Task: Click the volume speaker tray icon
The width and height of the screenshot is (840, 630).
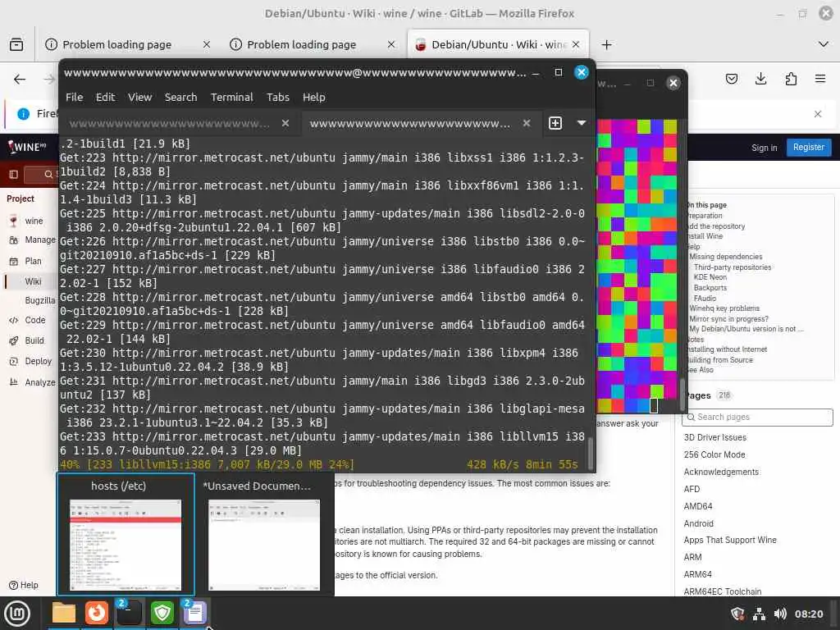Action: coord(781,614)
